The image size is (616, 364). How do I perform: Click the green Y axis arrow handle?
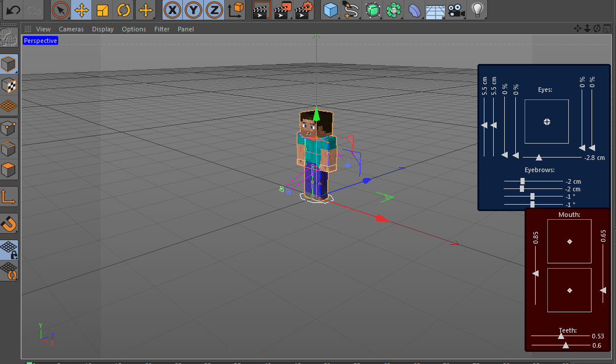pyautogui.click(x=316, y=114)
